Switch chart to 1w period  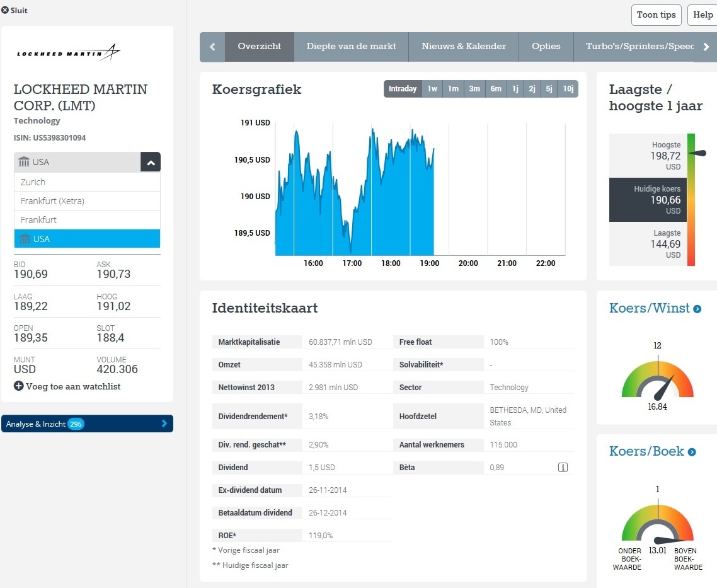pyautogui.click(x=432, y=89)
